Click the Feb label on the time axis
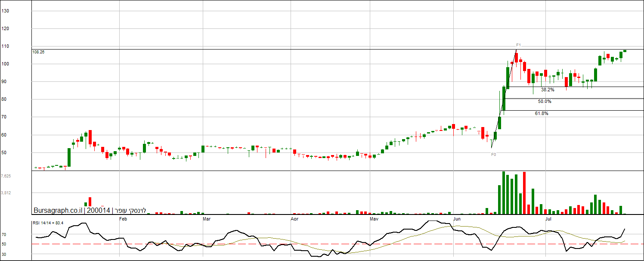 (123, 219)
